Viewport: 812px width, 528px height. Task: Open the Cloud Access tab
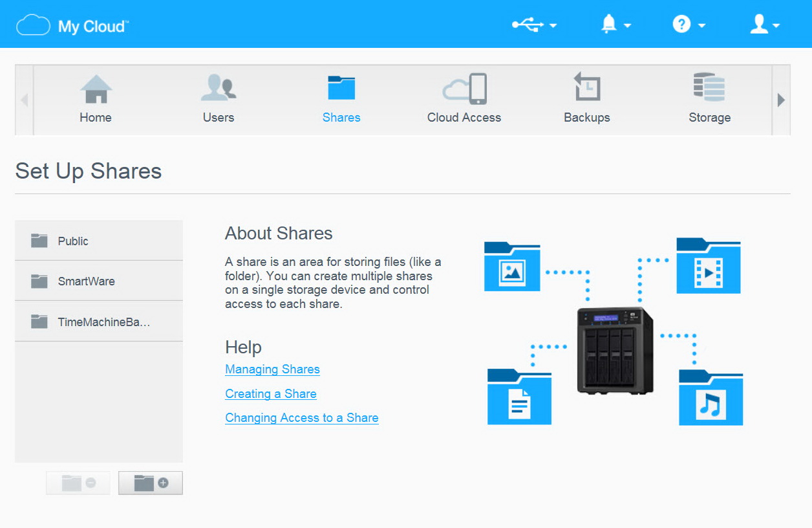(x=464, y=98)
